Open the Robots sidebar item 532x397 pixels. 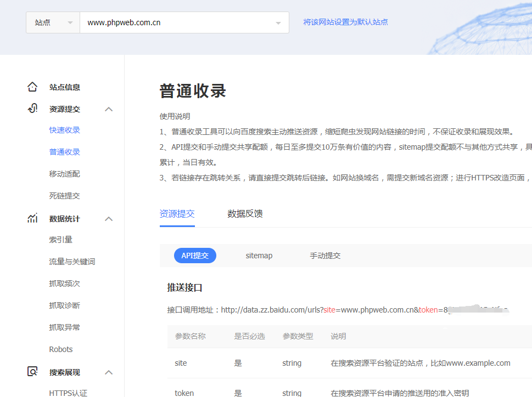click(61, 349)
